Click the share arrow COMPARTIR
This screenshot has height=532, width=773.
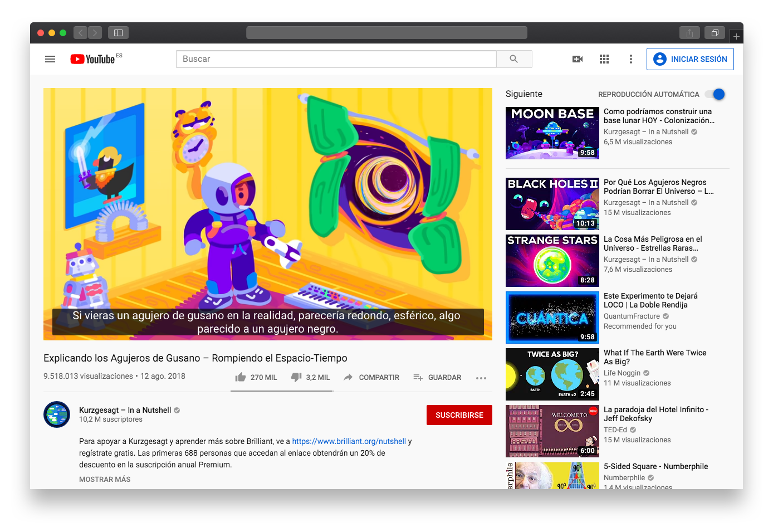[371, 377]
